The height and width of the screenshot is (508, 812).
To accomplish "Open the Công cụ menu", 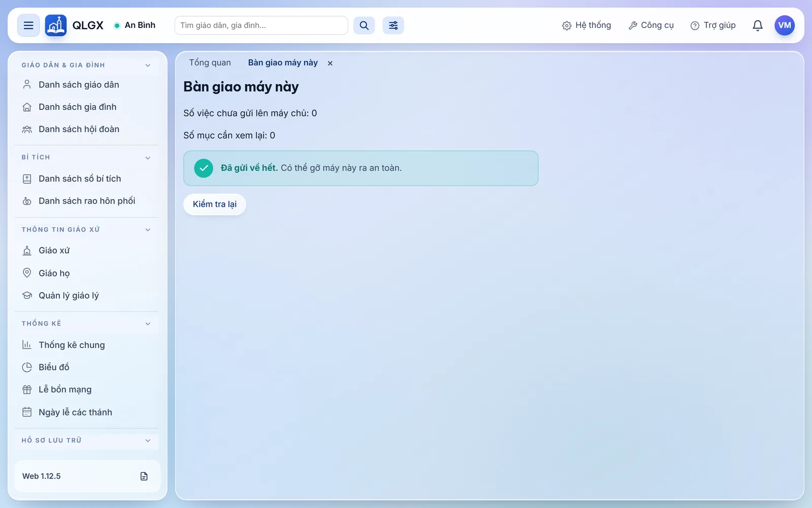I will point(651,25).
